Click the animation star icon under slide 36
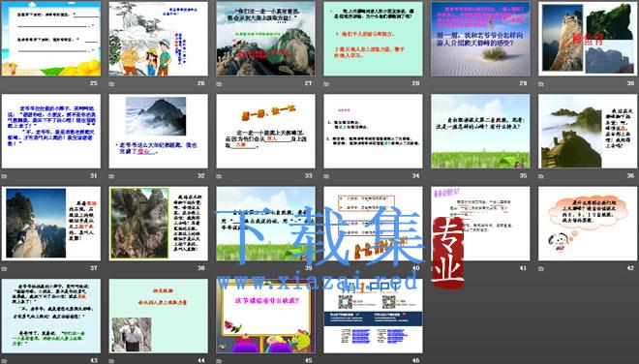This screenshot has width=639, height=364. point(541,176)
